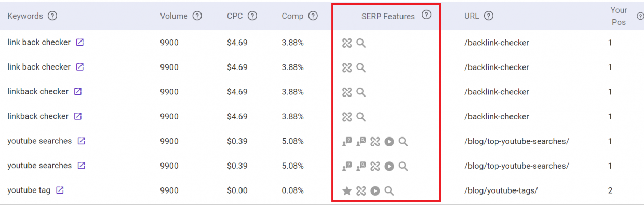The height and width of the screenshot is (205, 644).
Task: Sort by the Volume column header
Action: 173,16
